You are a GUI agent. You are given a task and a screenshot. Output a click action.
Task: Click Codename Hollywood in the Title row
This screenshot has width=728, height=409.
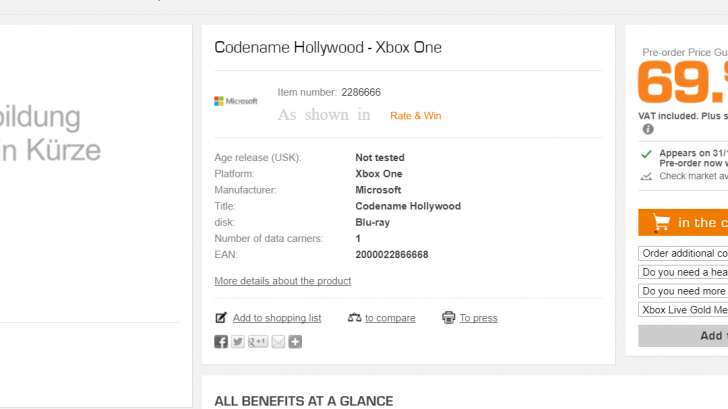pos(408,206)
